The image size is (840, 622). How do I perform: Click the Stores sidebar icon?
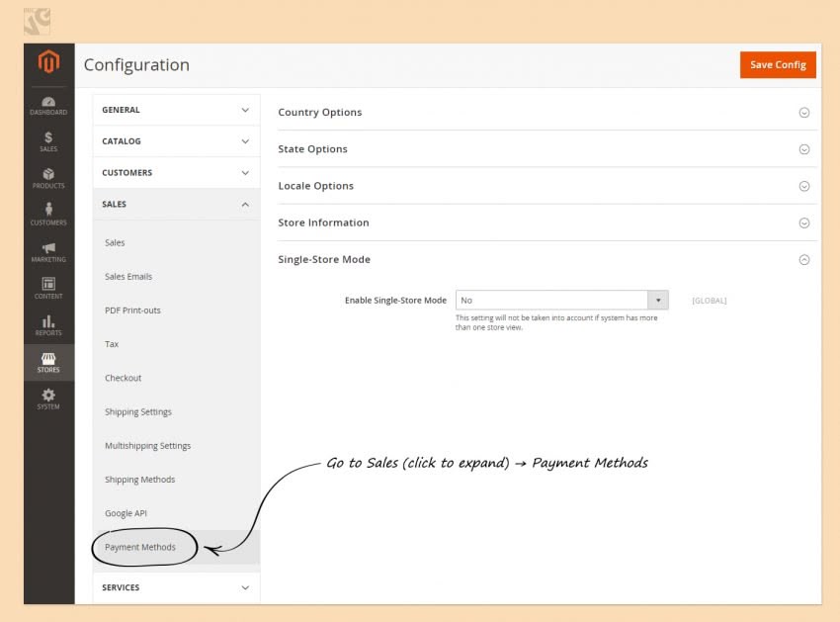pyautogui.click(x=47, y=362)
